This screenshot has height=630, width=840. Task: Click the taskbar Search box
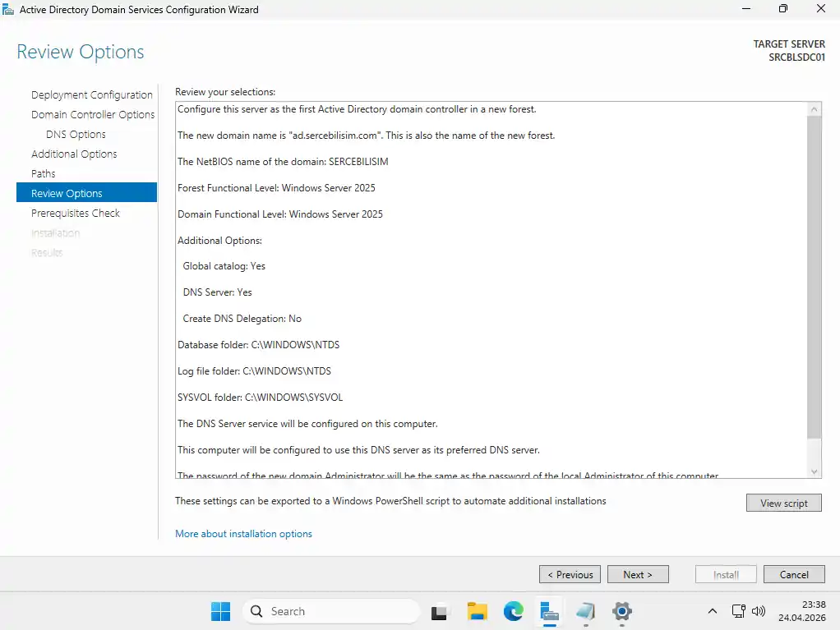click(331, 611)
